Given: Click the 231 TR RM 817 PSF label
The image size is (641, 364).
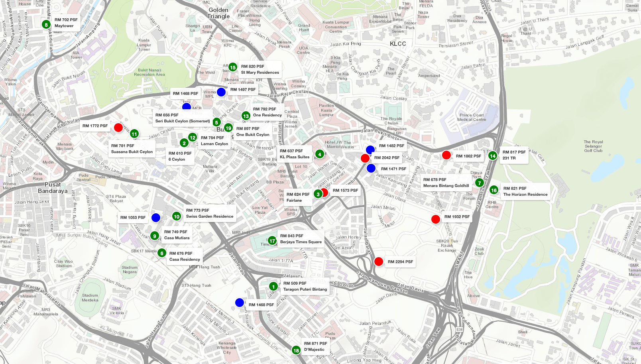Looking at the screenshot, I should coord(514,155).
